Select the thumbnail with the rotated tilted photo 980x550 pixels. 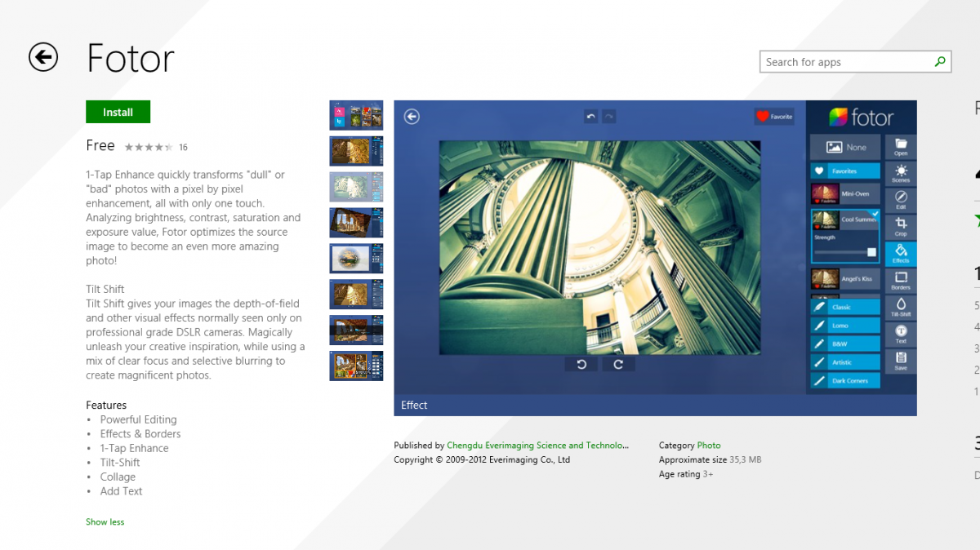356,223
